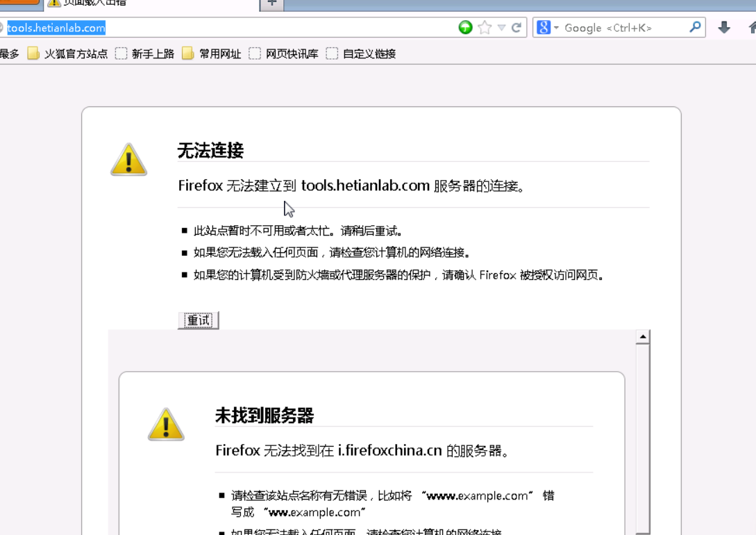Click the inner frame vertical scrollbar track
Image resolution: width=756 pixels, height=535 pixels.
(x=643, y=439)
